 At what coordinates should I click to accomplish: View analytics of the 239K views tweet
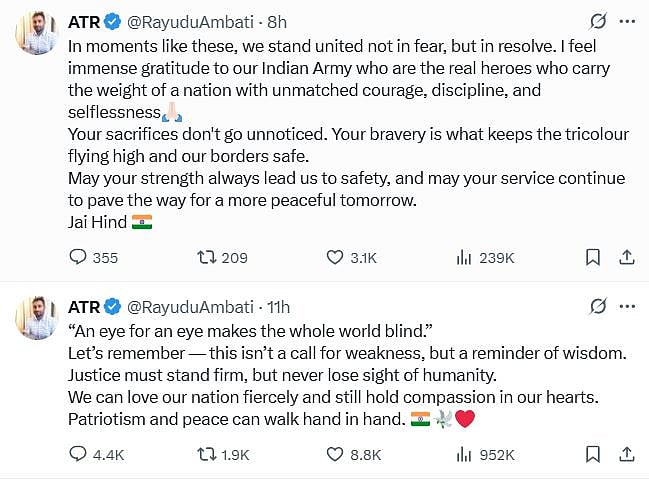[464, 258]
